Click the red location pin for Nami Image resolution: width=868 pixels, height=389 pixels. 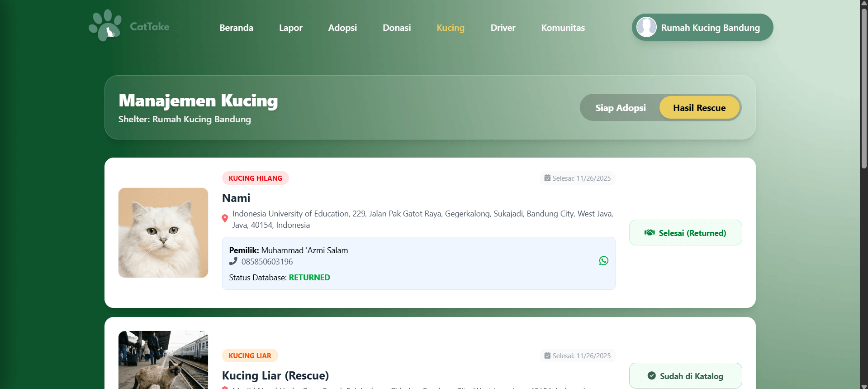(225, 219)
